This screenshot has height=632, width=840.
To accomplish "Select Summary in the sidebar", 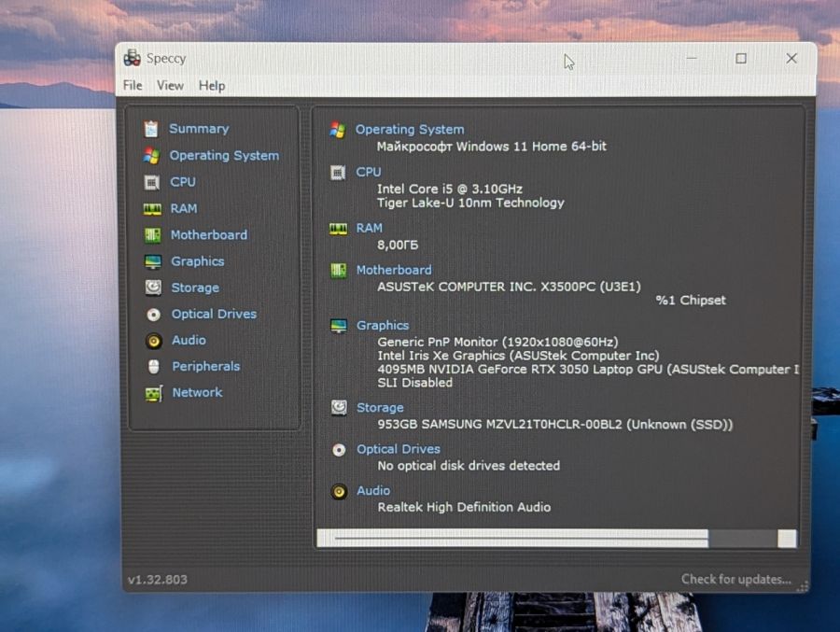I will coord(199,129).
